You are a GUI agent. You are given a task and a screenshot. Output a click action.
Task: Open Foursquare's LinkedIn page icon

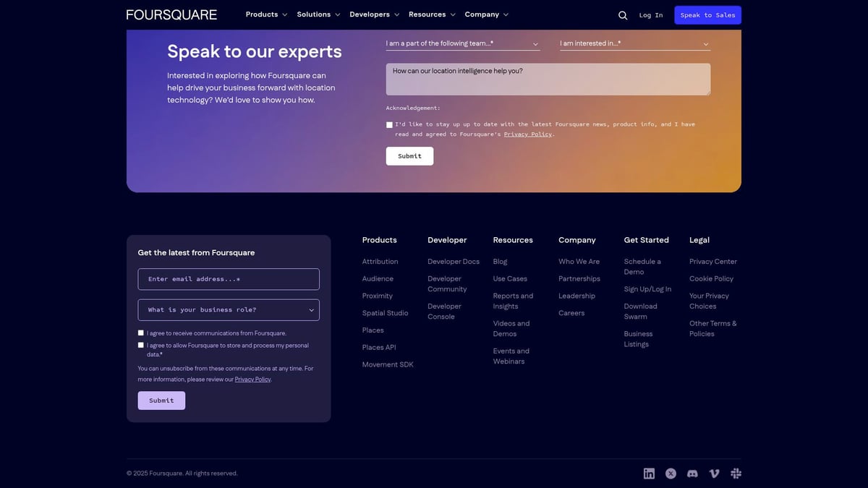coord(649,474)
